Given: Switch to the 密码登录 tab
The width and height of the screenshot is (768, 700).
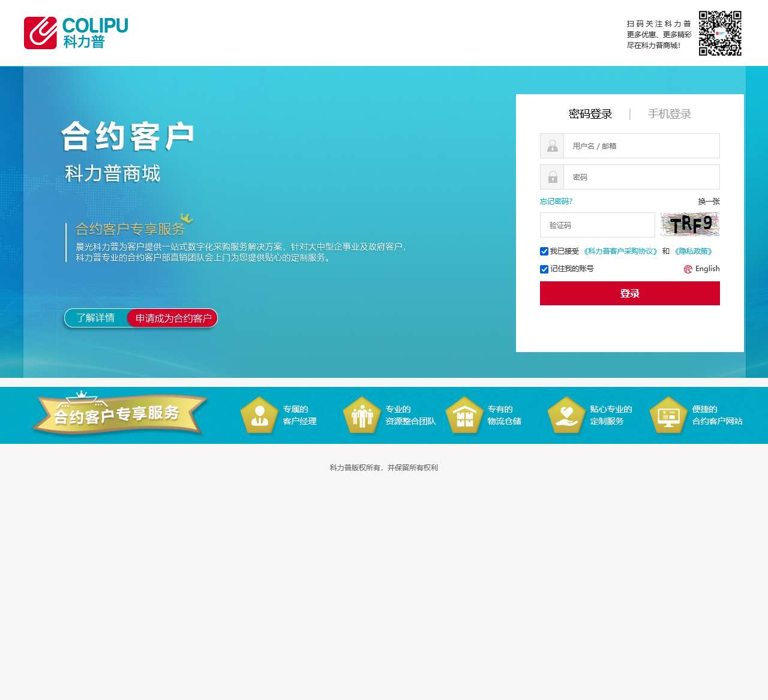Looking at the screenshot, I should click(590, 114).
